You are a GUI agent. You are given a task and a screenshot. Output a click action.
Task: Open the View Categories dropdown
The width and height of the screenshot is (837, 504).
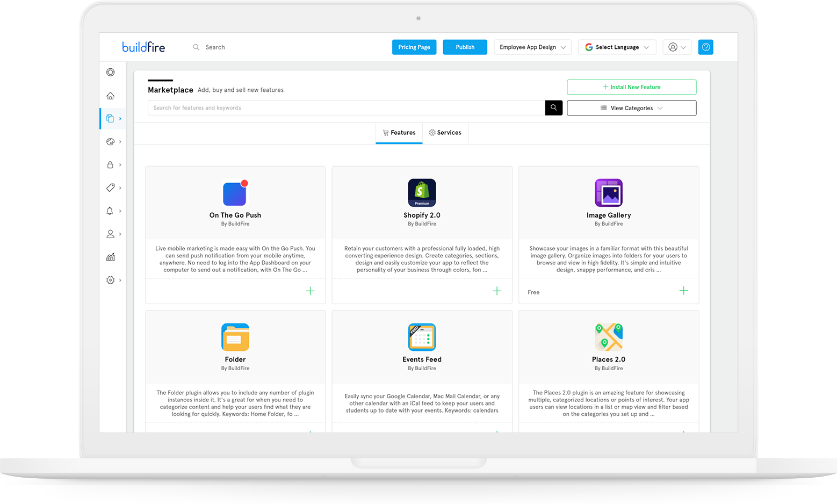(x=632, y=108)
